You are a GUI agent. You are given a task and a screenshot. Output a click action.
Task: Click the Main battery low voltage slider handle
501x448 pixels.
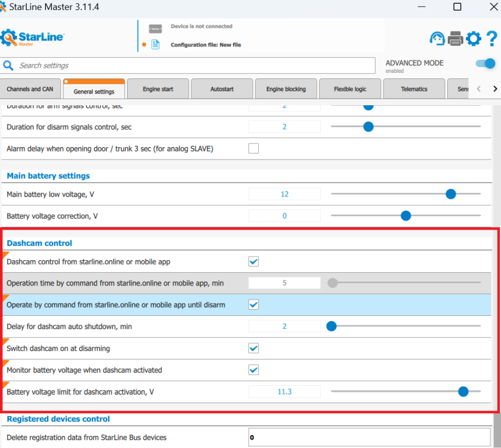[x=451, y=194]
